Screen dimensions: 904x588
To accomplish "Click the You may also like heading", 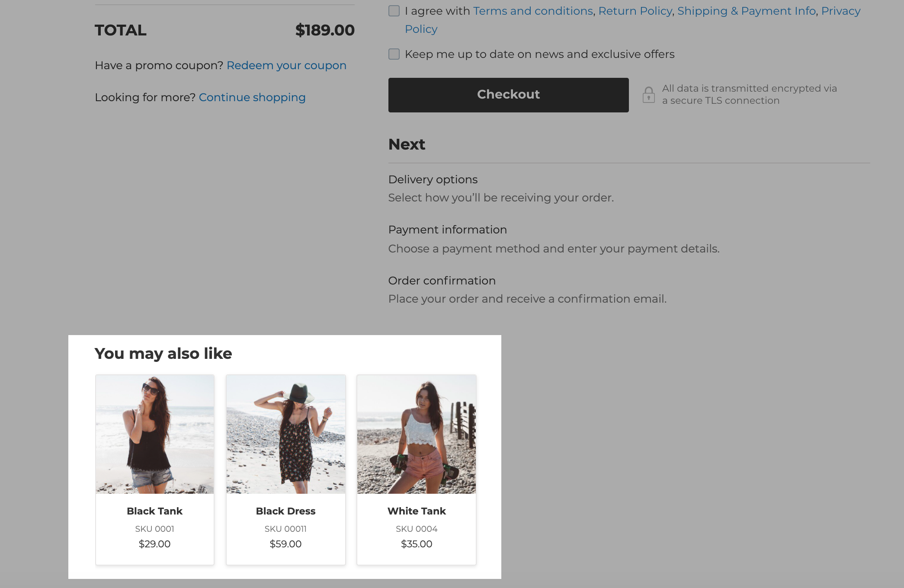I will 163,353.
